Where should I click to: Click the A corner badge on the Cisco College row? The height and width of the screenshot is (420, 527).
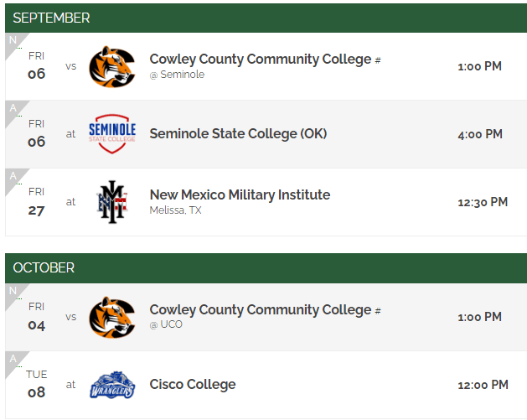click(x=12, y=358)
